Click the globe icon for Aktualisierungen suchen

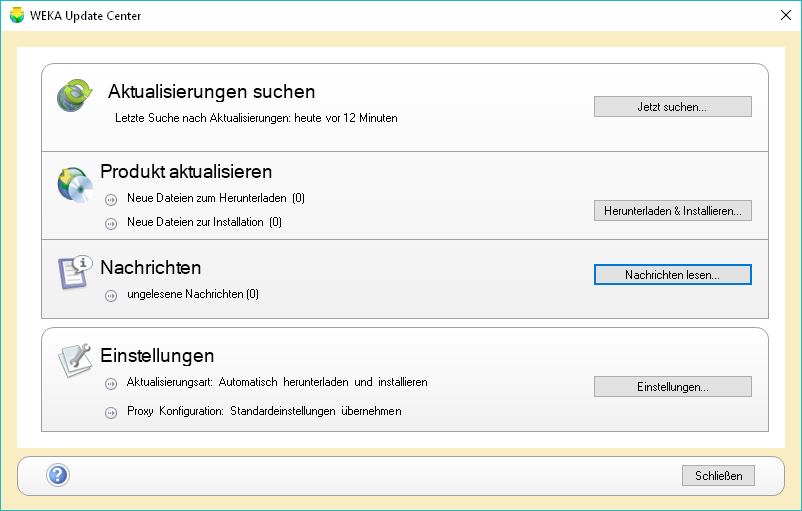pyautogui.click(x=74, y=95)
